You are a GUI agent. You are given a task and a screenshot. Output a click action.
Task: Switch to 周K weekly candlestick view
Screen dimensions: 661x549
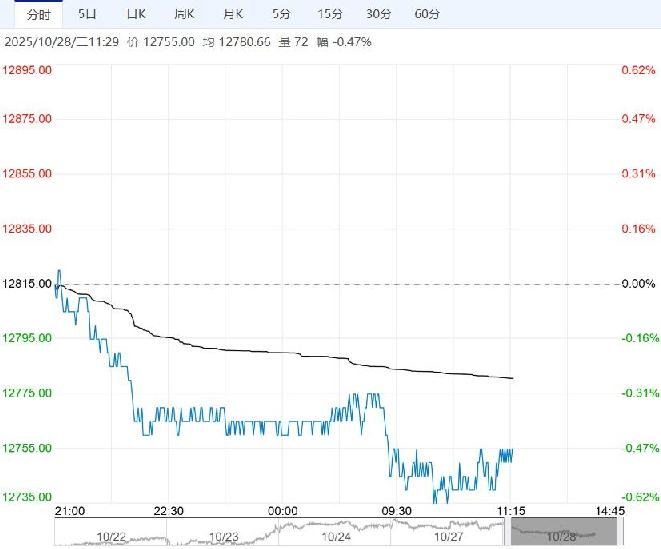pos(183,14)
